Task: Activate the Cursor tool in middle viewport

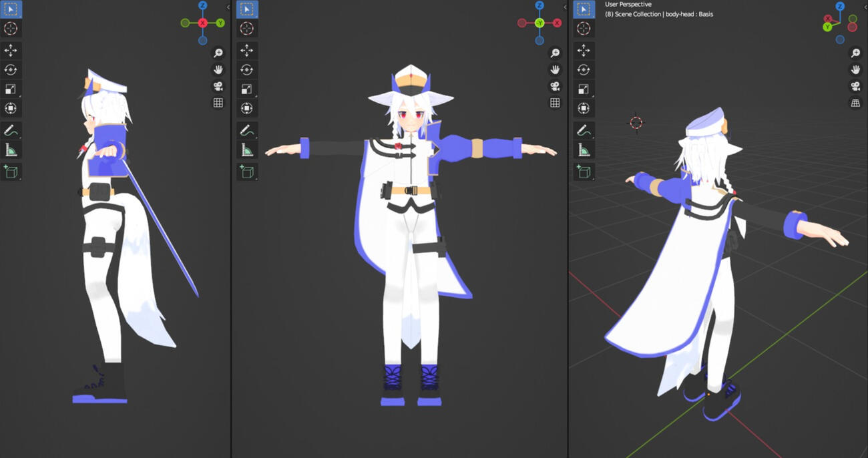Action: point(247,29)
